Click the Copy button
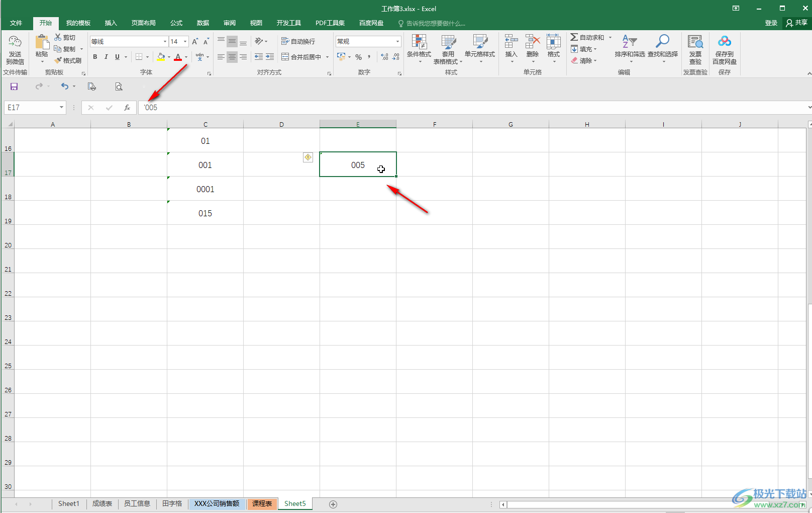The width and height of the screenshot is (812, 513). tap(65, 49)
